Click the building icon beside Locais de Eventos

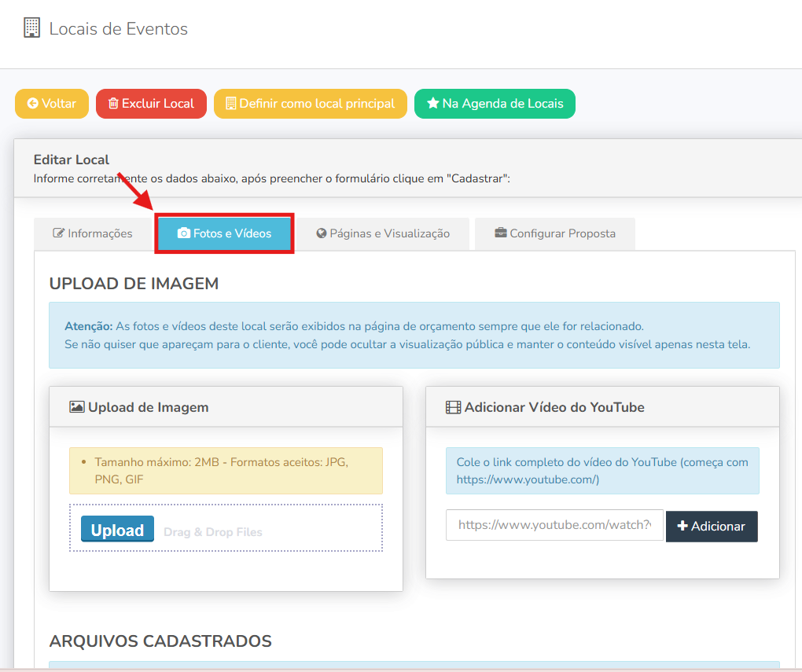[x=31, y=28]
